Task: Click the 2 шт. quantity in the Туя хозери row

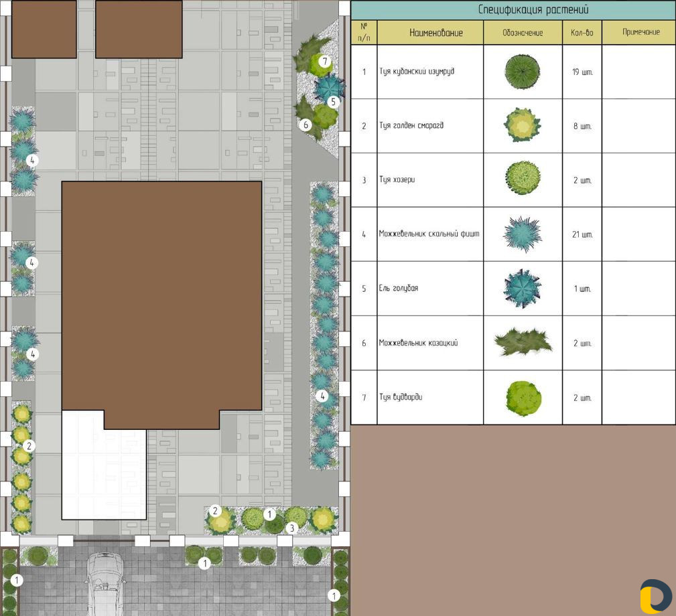Action: pos(582,180)
